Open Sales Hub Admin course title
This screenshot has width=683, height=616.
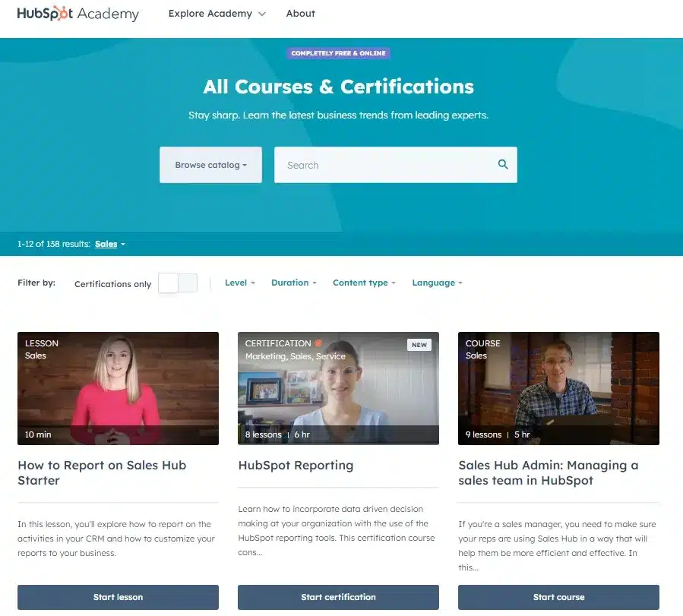549,472
